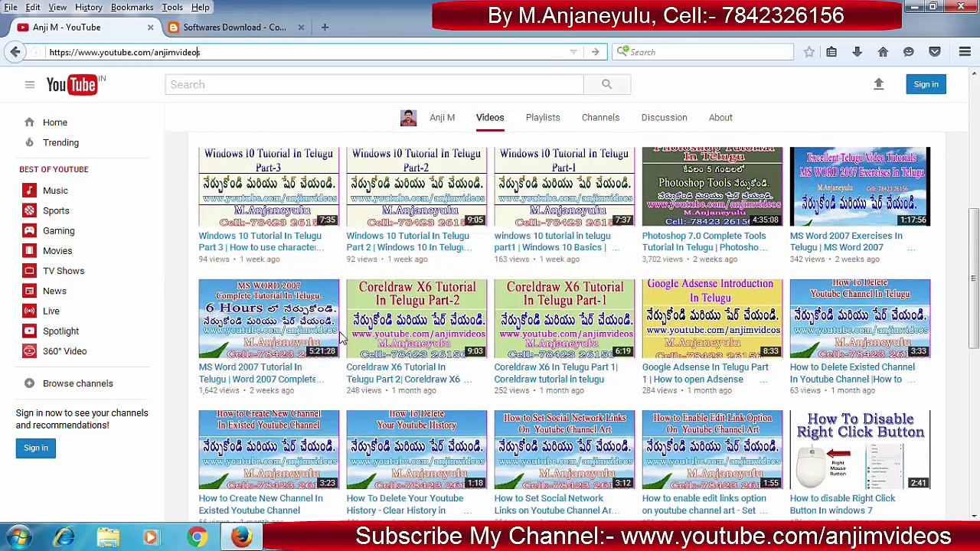980x551 pixels.
Task: Bookmark this page with the star icon
Action: [x=808, y=52]
